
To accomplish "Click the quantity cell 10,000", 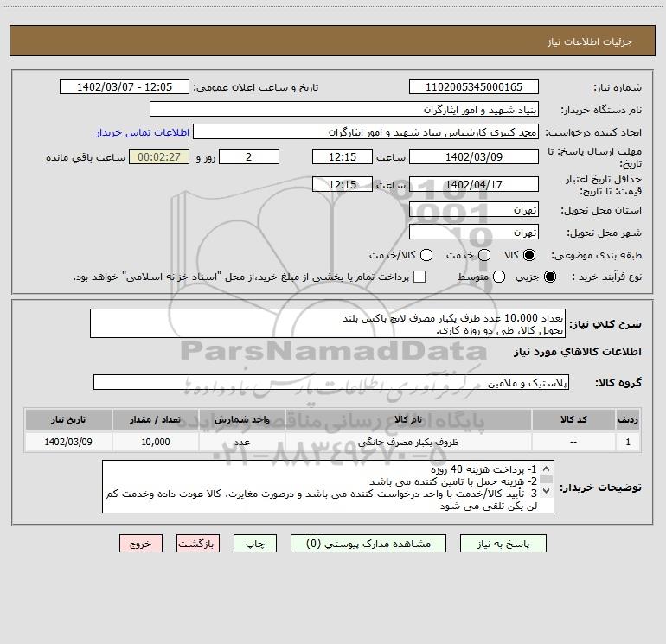I will click(156, 442).
